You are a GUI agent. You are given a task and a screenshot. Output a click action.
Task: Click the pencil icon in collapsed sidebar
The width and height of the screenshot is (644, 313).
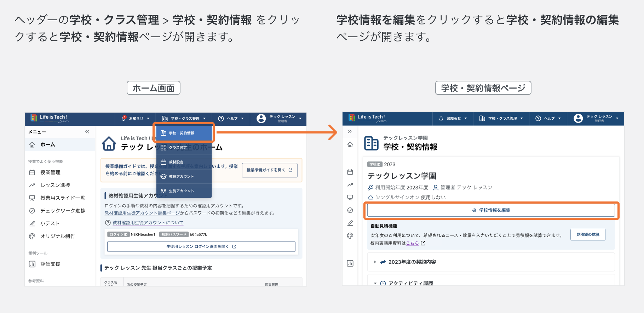pyautogui.click(x=350, y=223)
